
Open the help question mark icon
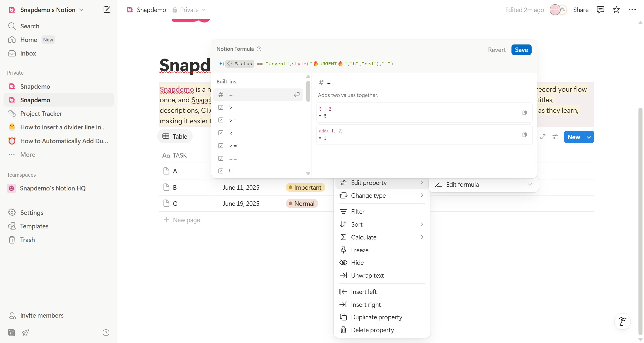tap(106, 332)
